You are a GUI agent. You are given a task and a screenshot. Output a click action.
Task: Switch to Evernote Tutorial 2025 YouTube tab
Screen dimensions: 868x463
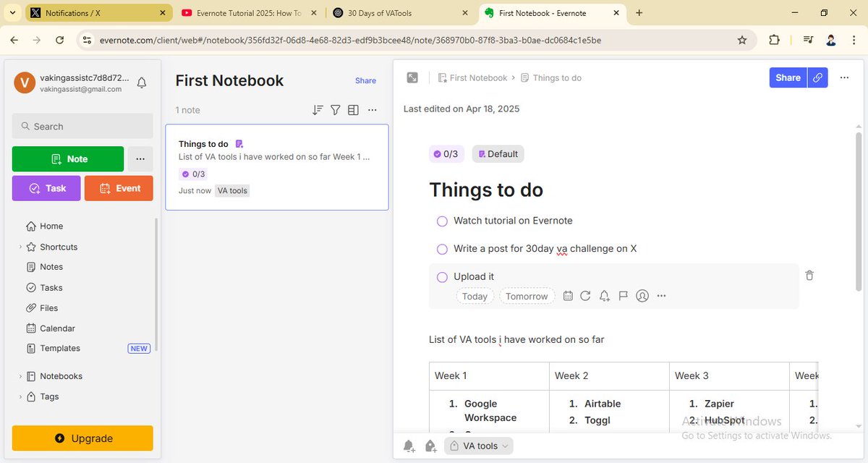tap(247, 13)
